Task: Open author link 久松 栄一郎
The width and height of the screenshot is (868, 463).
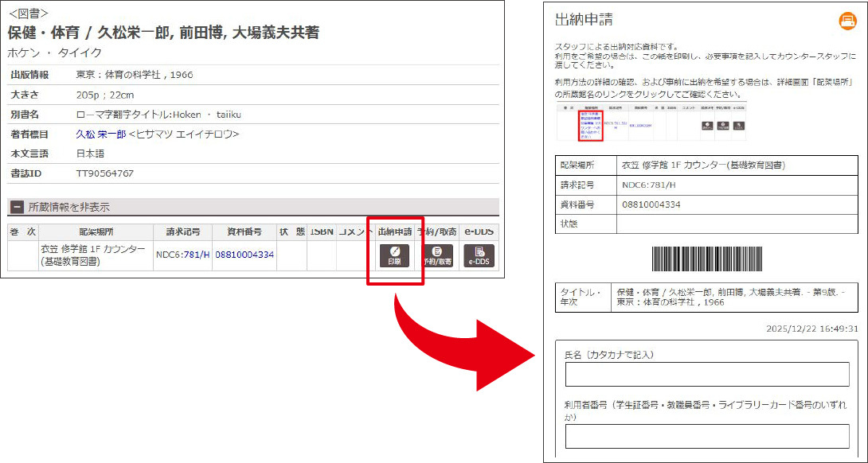Action: (100, 134)
